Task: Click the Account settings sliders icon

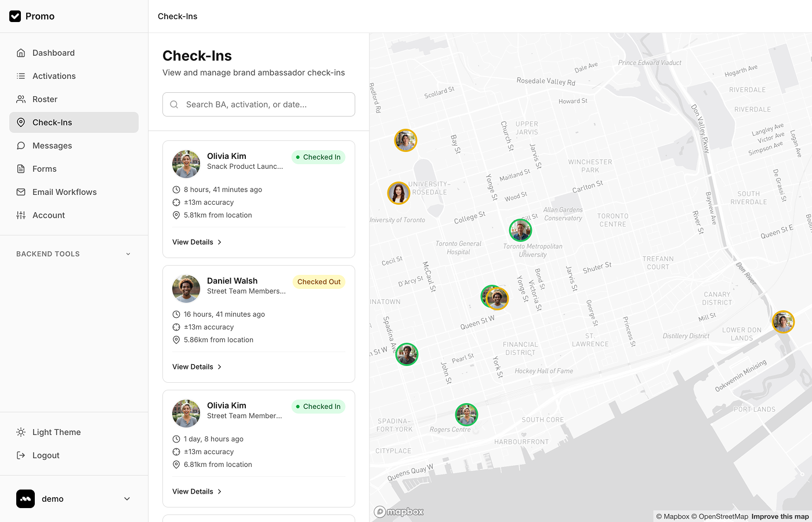Action: coord(20,215)
